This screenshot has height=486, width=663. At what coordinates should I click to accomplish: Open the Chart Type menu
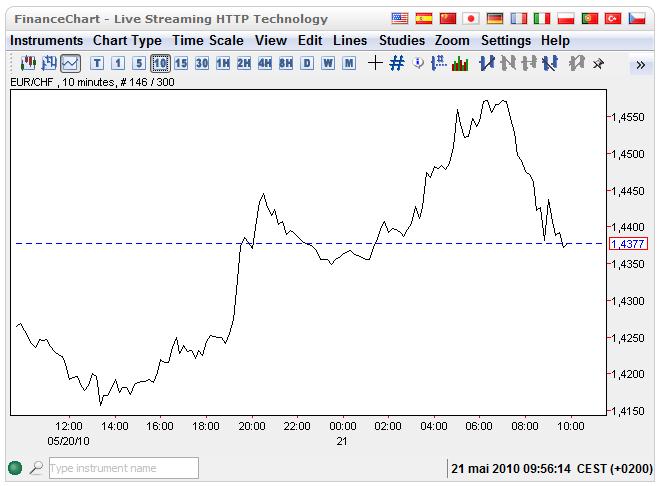tap(127, 41)
